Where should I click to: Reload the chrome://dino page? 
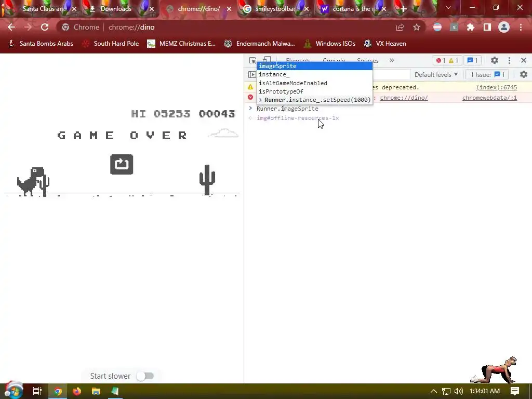(x=45, y=27)
